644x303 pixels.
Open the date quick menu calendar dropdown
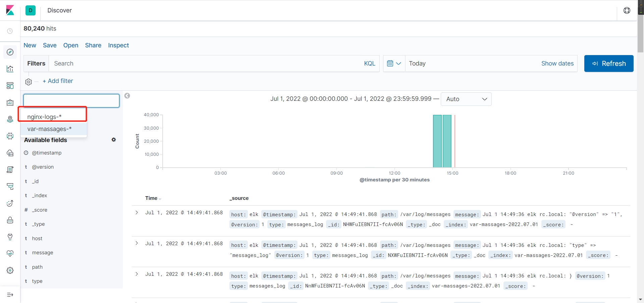[x=394, y=63]
